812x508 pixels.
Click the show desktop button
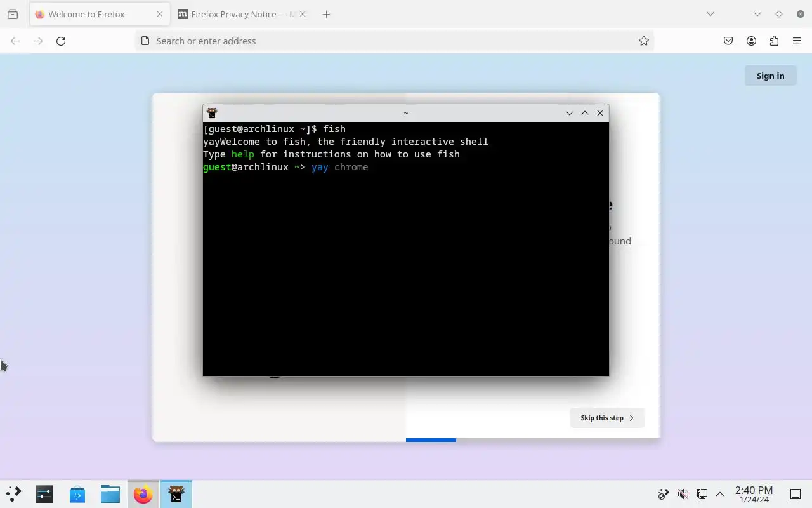[x=796, y=494]
